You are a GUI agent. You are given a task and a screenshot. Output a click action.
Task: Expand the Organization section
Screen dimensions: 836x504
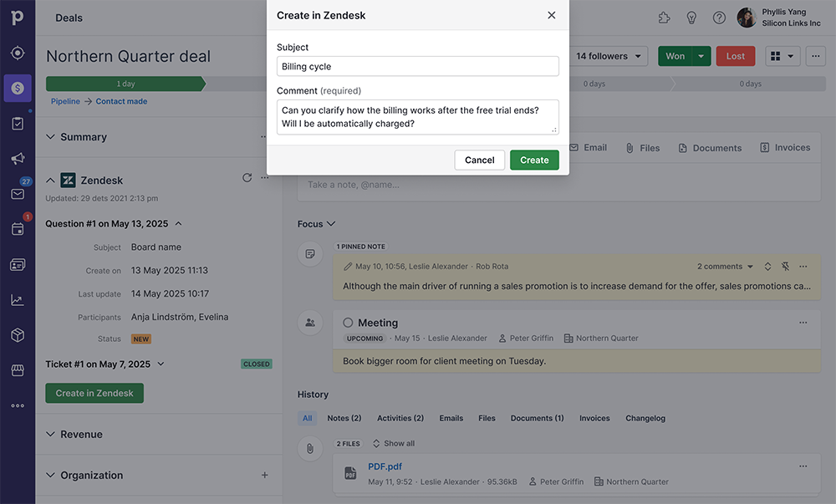(50, 475)
